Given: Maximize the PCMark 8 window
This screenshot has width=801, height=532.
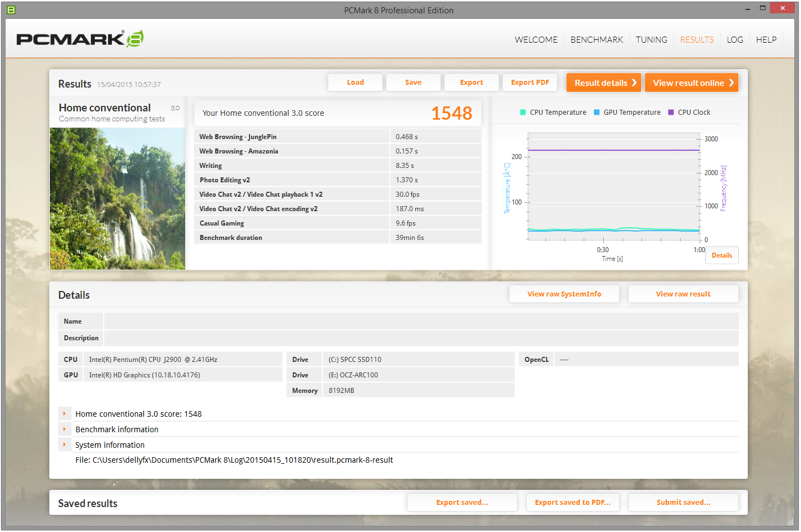Looking at the screenshot, I should tap(763, 8).
